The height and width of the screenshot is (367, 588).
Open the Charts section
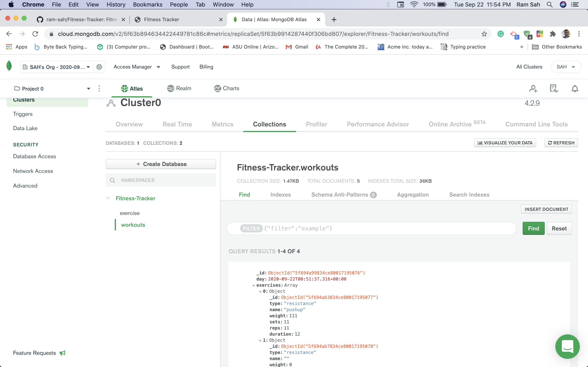[x=226, y=88]
